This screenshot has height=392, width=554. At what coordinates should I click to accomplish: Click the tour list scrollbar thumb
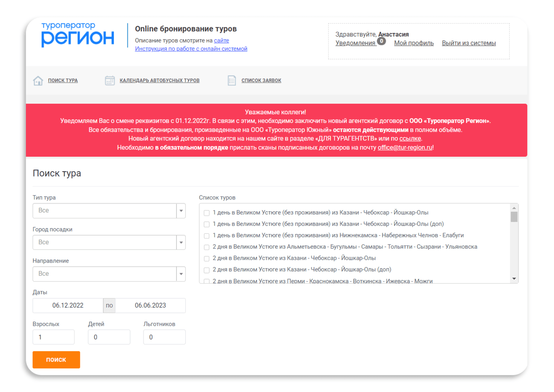514,217
